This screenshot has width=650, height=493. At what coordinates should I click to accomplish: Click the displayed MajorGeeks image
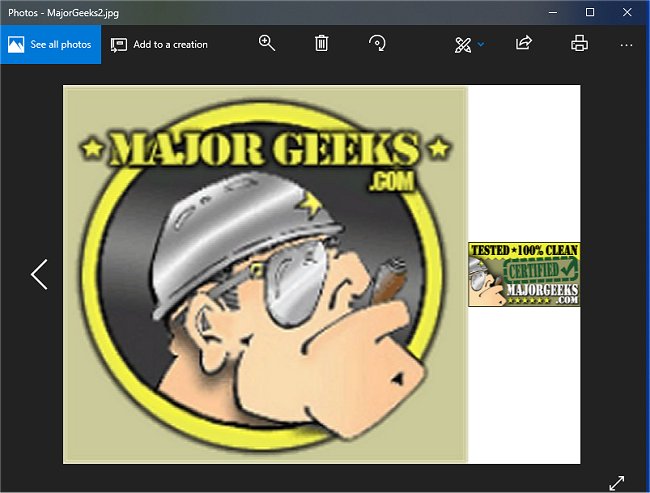pos(321,274)
